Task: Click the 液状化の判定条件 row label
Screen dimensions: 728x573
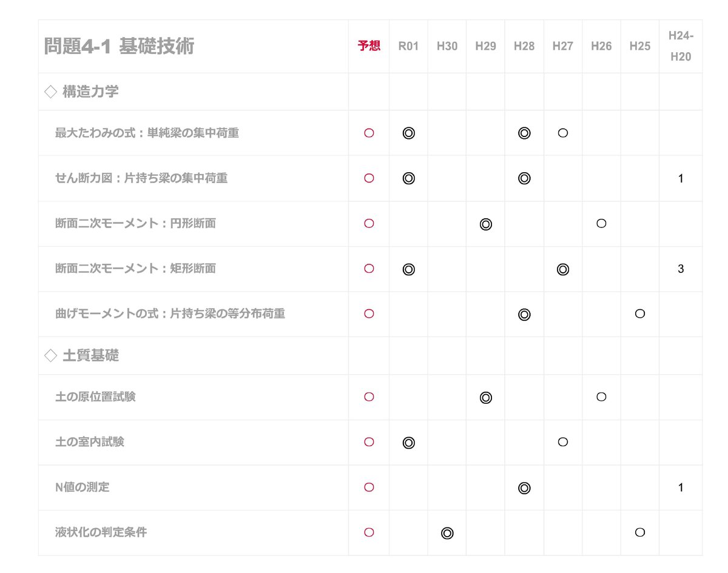Action: tap(101, 532)
